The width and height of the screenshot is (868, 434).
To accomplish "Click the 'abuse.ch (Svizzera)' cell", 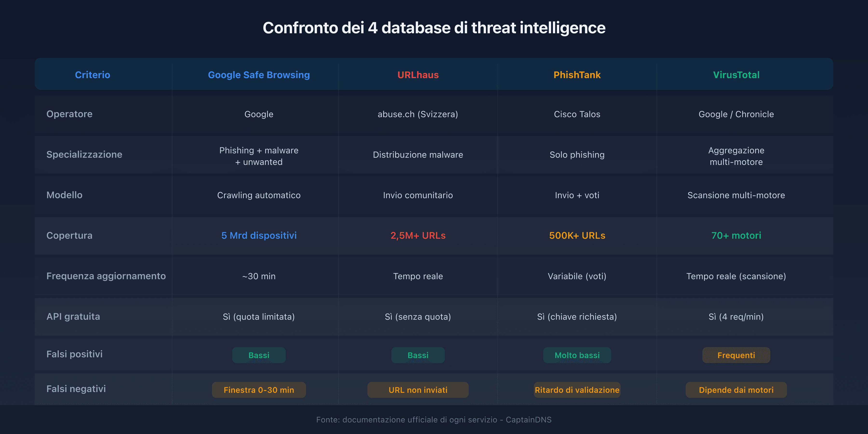I will tap(418, 114).
